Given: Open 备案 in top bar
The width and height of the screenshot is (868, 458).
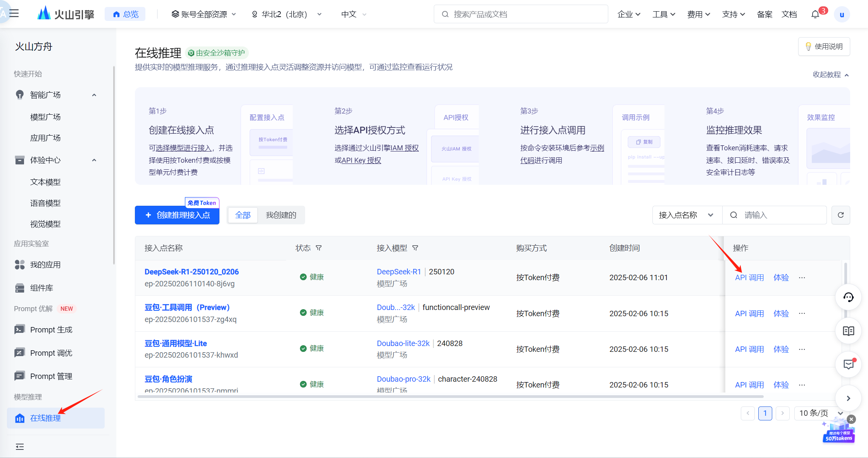Looking at the screenshot, I should [764, 14].
